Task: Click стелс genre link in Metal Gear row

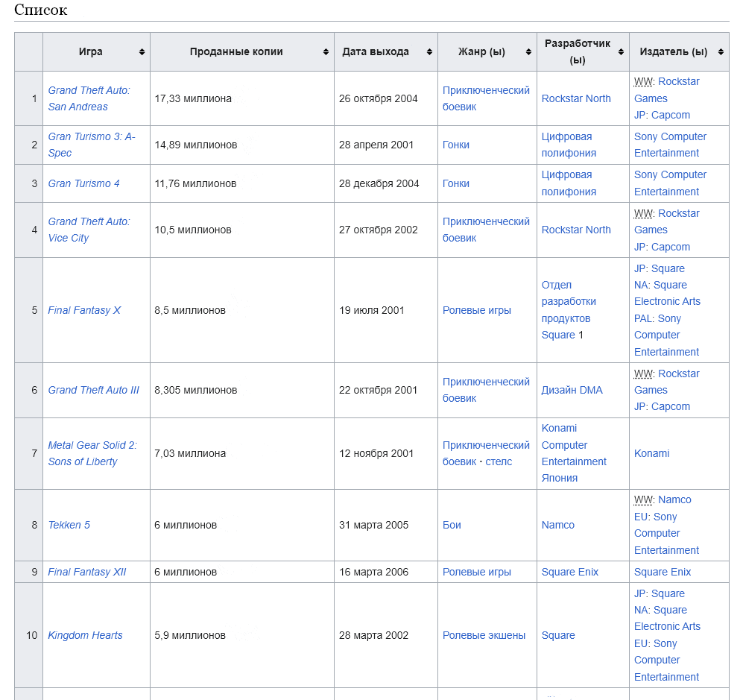Action: pyautogui.click(x=499, y=462)
